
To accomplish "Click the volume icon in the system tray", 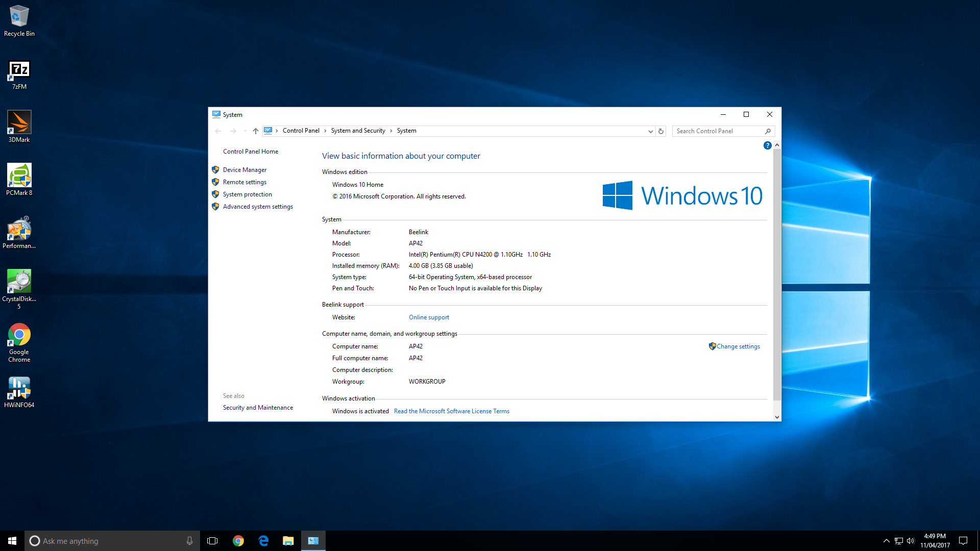I will click(x=911, y=541).
